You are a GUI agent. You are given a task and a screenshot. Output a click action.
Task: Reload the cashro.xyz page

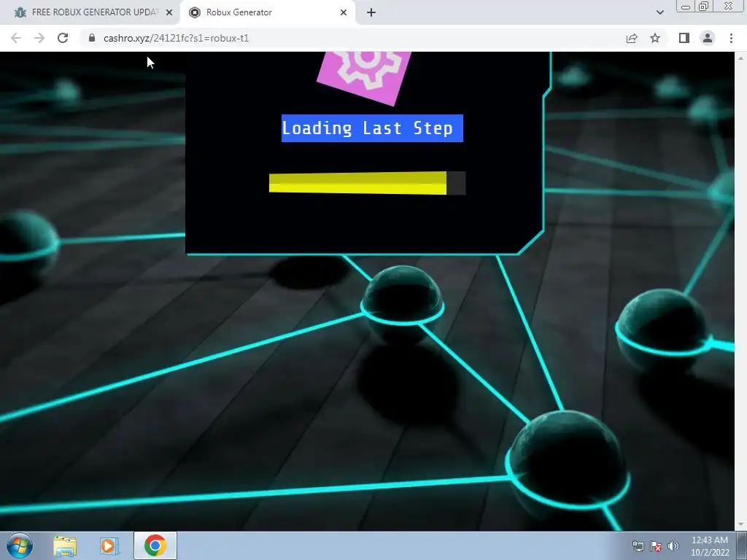(63, 38)
